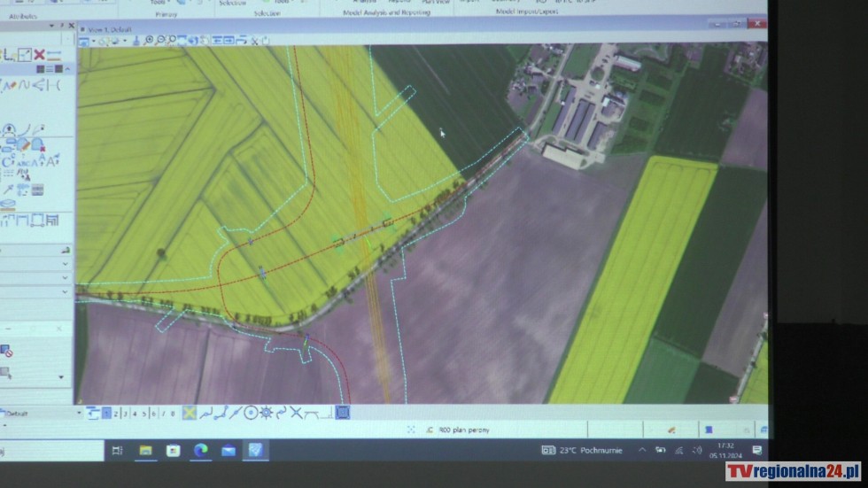Toggle view 6 button
The image size is (868, 488).
click(x=153, y=414)
